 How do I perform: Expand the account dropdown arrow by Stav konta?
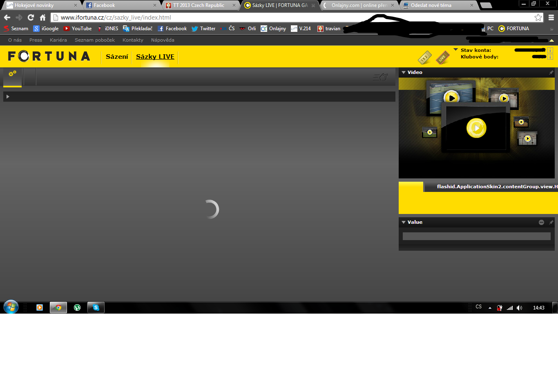pyautogui.click(x=455, y=49)
